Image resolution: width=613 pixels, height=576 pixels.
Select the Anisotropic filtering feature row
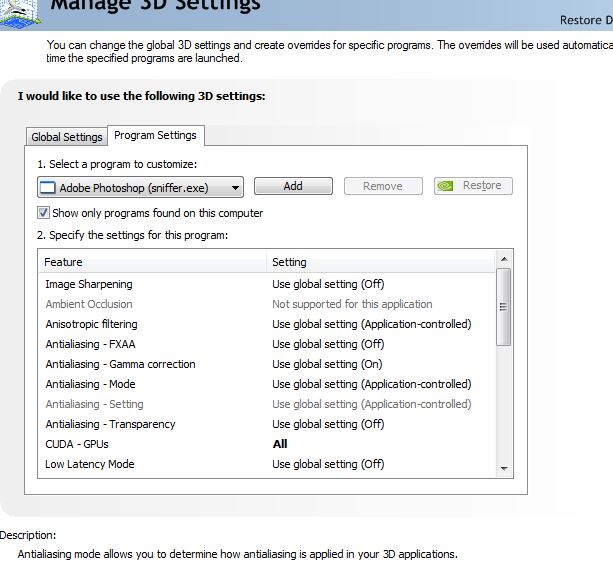click(267, 324)
